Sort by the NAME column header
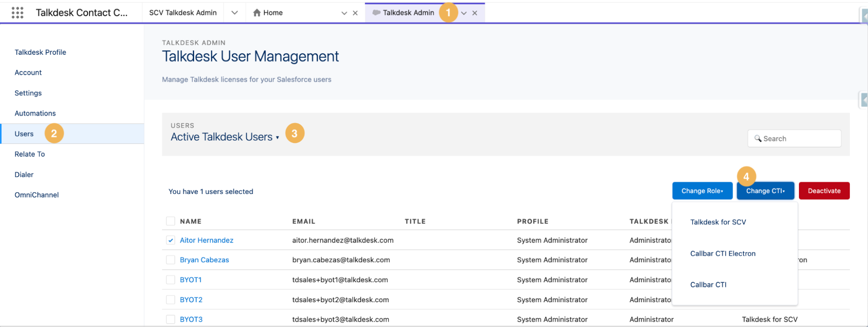This screenshot has height=327, width=868. tap(191, 221)
